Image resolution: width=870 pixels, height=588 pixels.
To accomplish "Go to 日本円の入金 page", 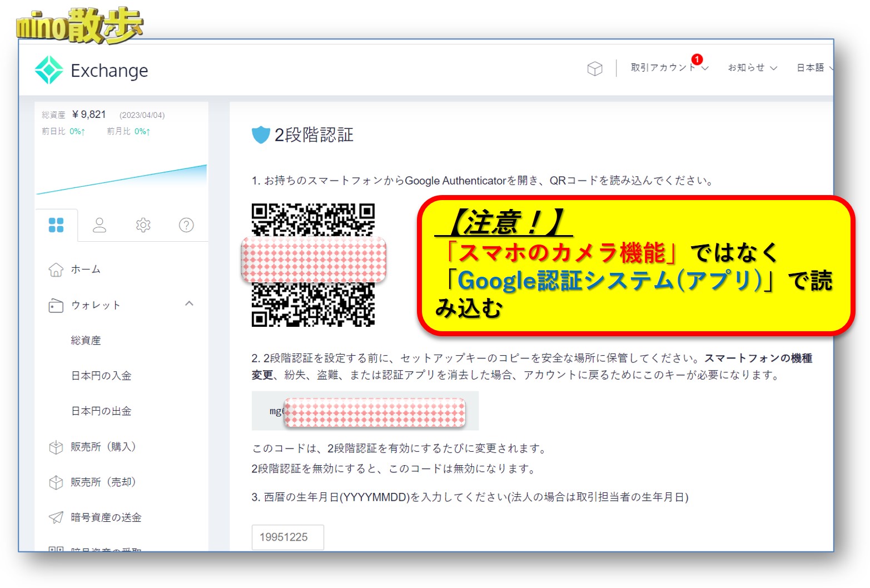I will tap(101, 376).
